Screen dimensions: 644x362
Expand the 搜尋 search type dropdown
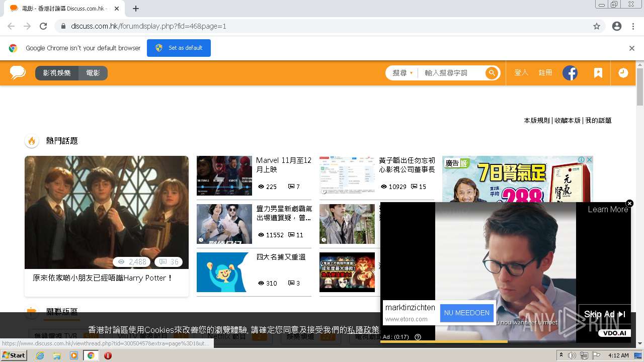coord(403,73)
